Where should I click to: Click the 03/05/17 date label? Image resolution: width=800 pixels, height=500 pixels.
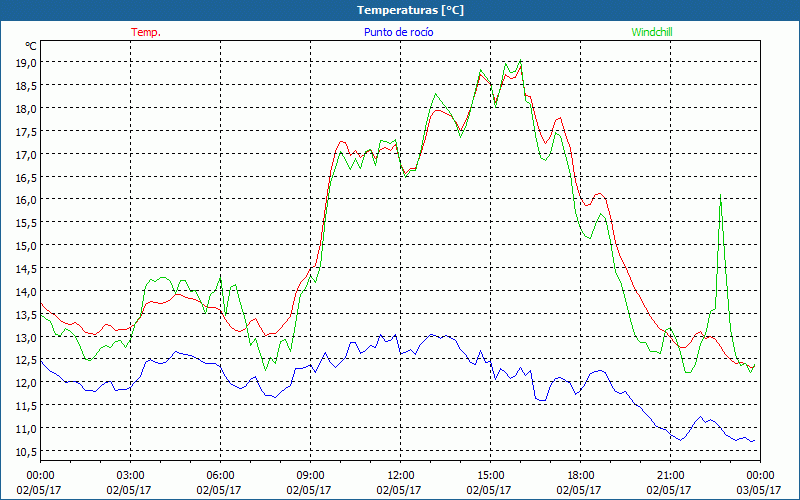point(759,490)
